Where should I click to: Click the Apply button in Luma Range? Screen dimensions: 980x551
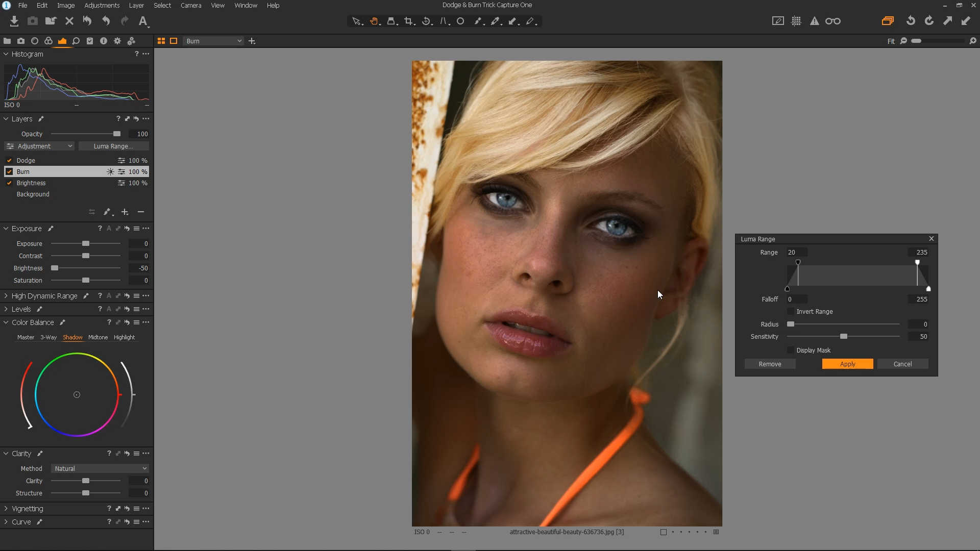click(x=847, y=364)
